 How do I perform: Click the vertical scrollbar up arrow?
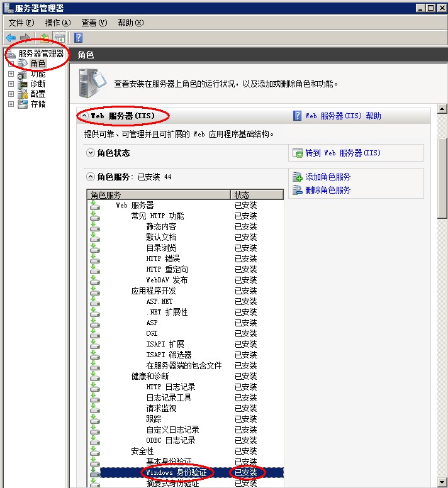click(442, 109)
